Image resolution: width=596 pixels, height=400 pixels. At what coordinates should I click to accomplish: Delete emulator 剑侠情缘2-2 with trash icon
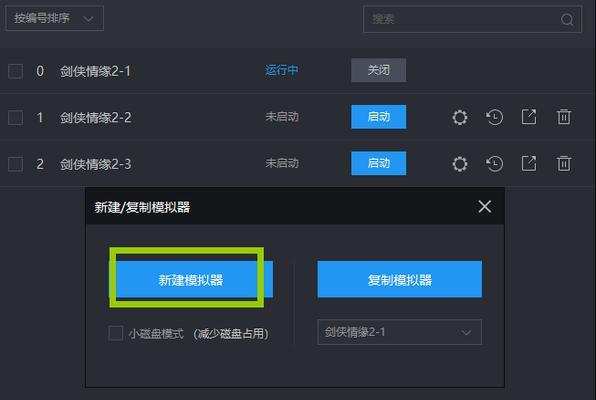pyautogui.click(x=564, y=117)
